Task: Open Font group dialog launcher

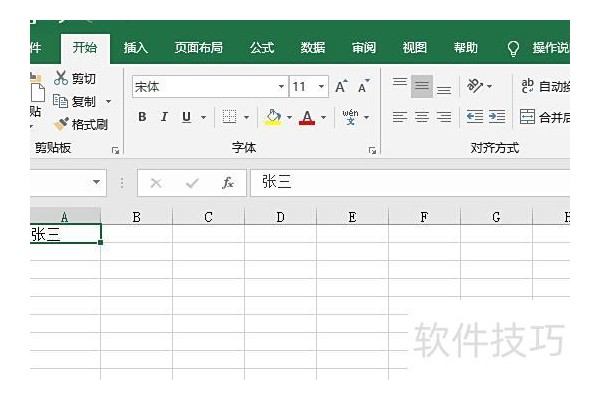Action: click(x=372, y=150)
